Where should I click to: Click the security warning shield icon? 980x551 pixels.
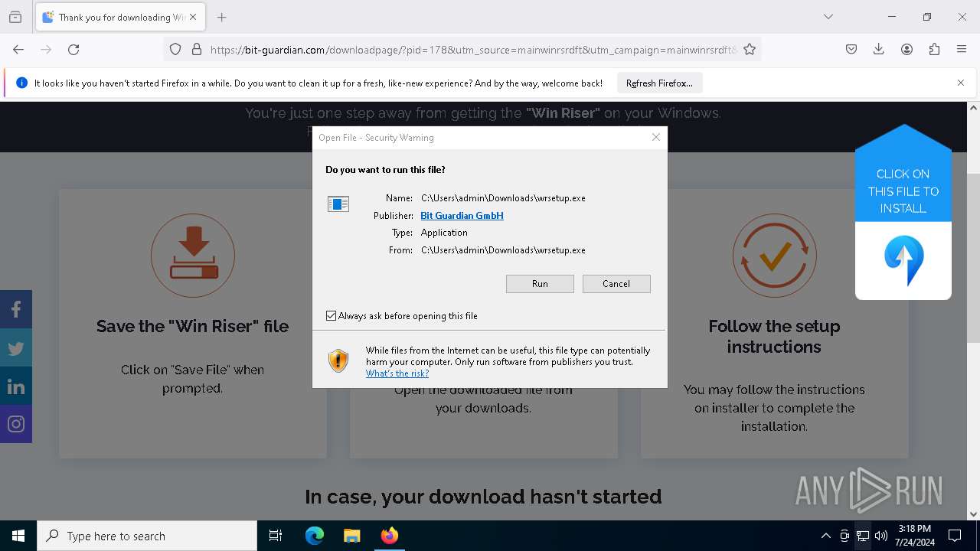coord(338,360)
